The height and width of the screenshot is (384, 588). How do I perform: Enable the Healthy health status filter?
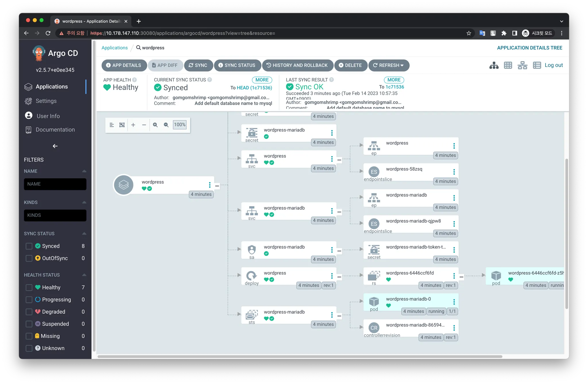[x=29, y=287]
